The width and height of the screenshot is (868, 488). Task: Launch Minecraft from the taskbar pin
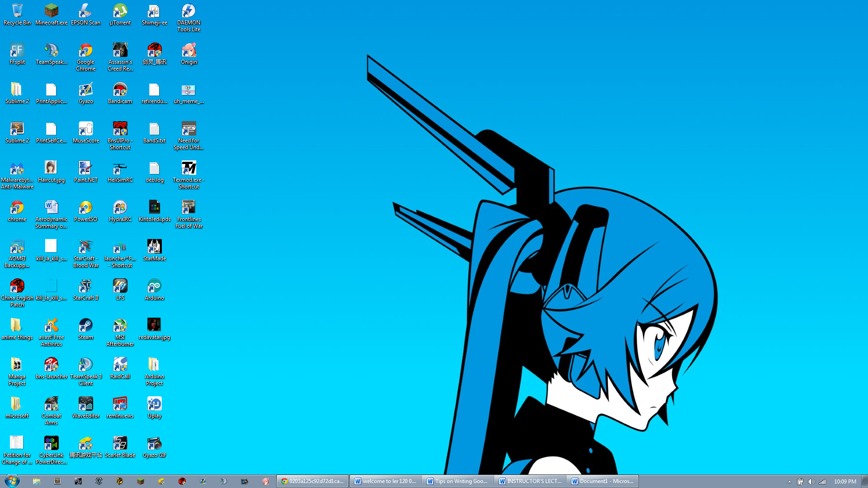coord(141,481)
